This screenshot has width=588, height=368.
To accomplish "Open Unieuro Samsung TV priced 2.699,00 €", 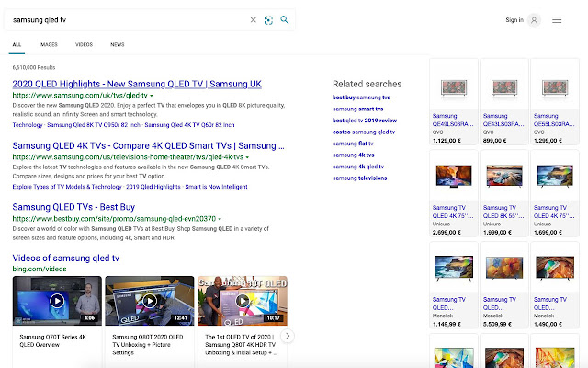I will (454, 193).
